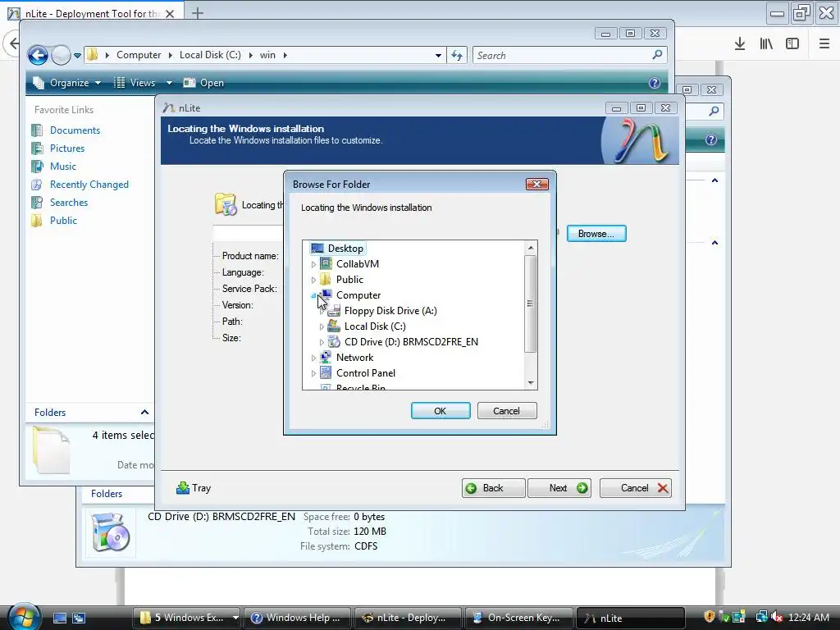Click the CD drive disc icon
Screen dimensions: 840x630
(334, 341)
